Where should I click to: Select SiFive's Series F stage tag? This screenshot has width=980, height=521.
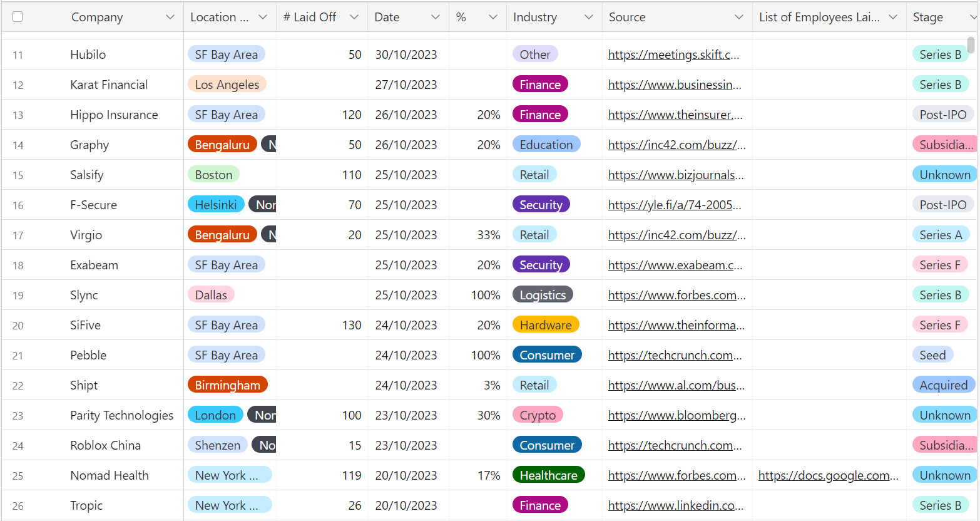tap(940, 325)
